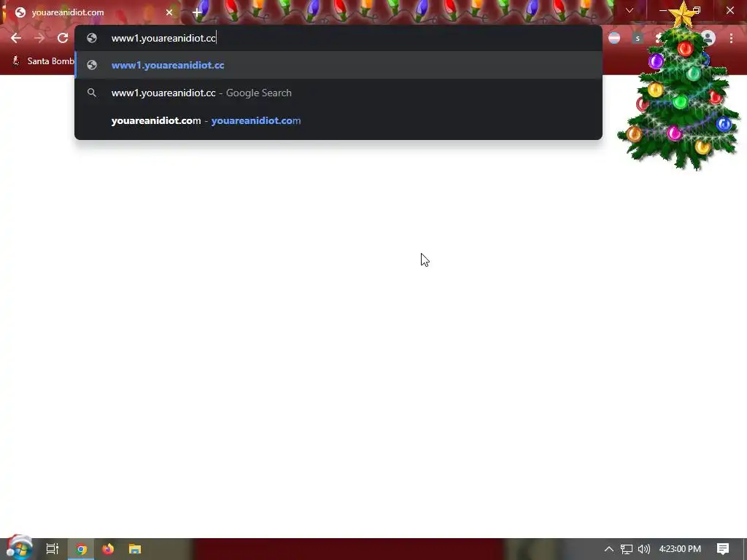
Task: Click the S extension icon
Action: tap(638, 38)
